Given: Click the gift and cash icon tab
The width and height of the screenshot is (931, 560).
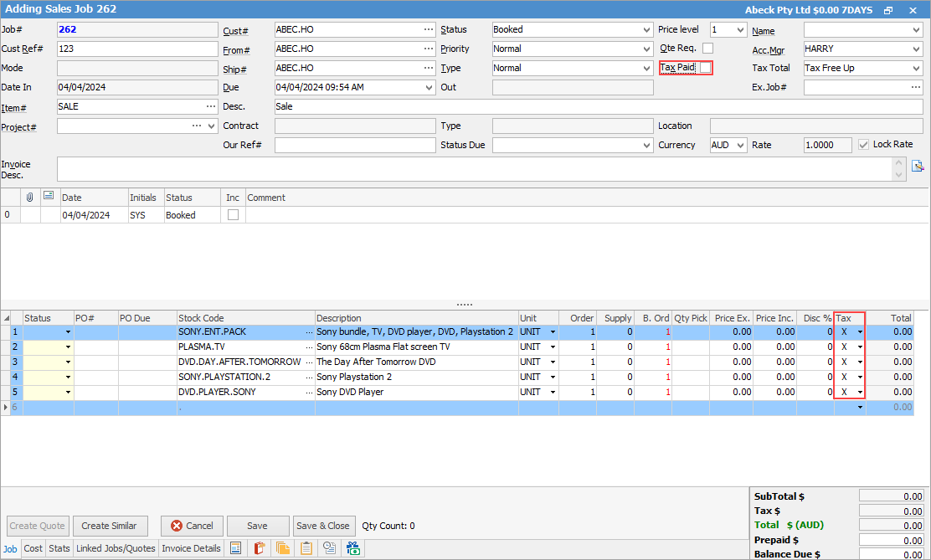Looking at the screenshot, I should point(353,549).
